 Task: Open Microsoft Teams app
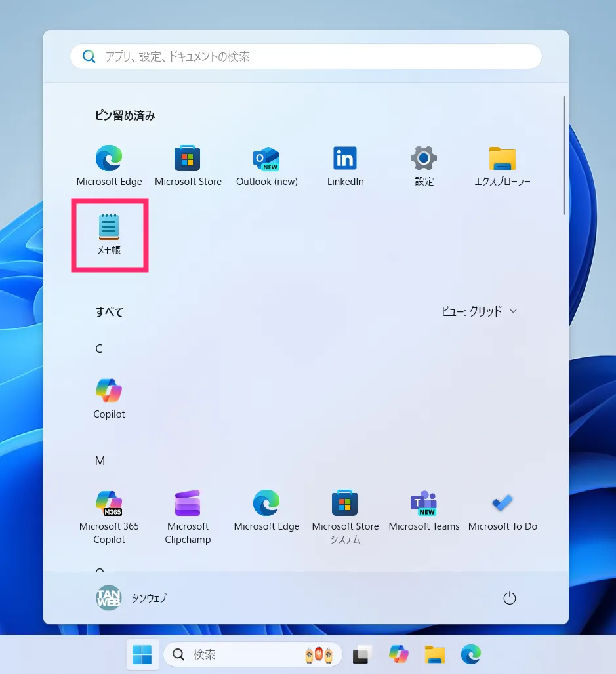pos(424,511)
